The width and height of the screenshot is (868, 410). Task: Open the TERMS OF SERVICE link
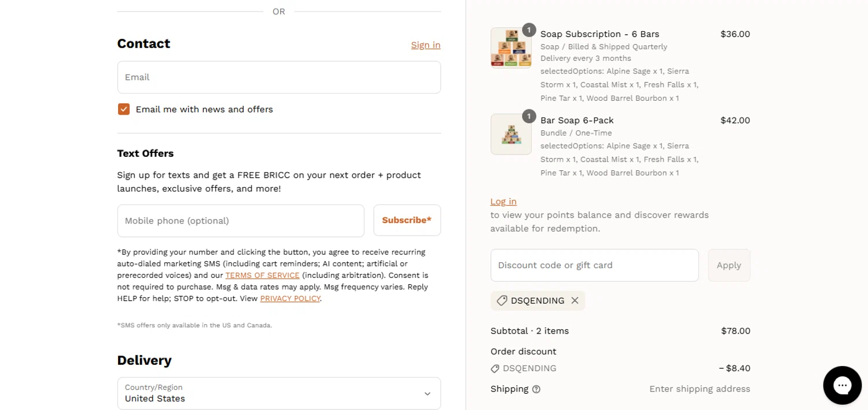click(x=263, y=276)
